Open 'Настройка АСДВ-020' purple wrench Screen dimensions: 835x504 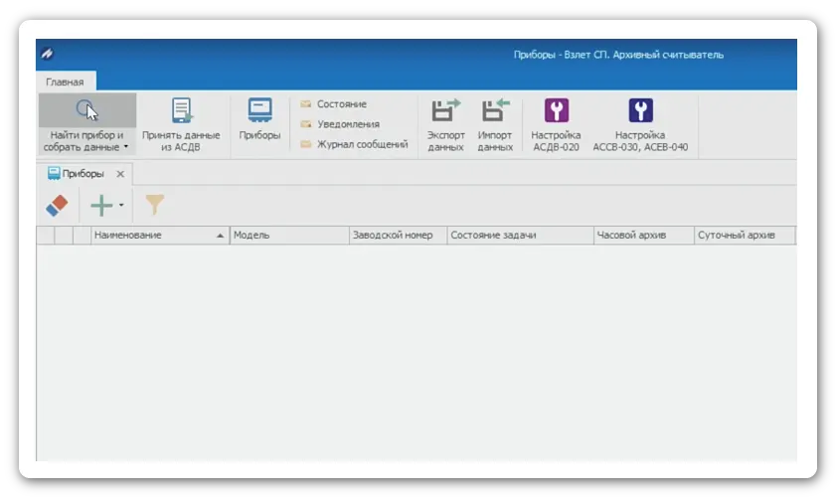coord(556,110)
